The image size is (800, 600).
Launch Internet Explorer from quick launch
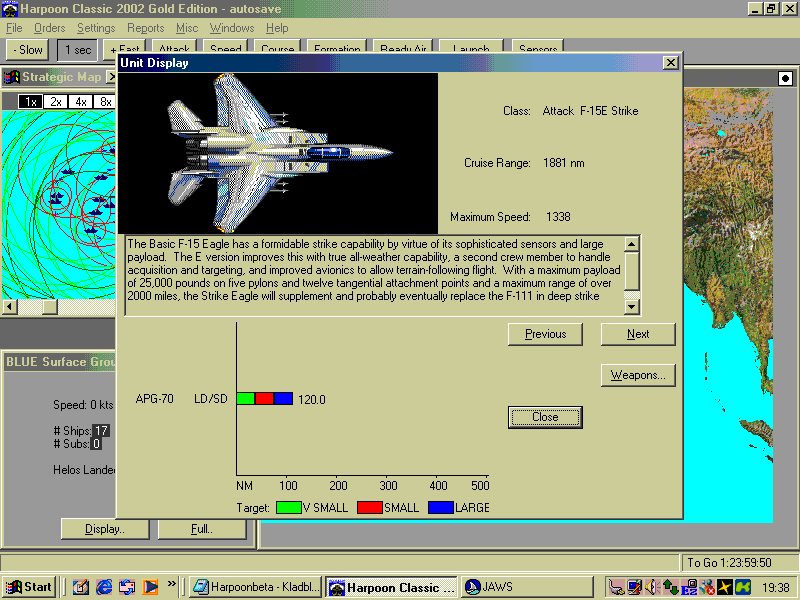coord(104,587)
